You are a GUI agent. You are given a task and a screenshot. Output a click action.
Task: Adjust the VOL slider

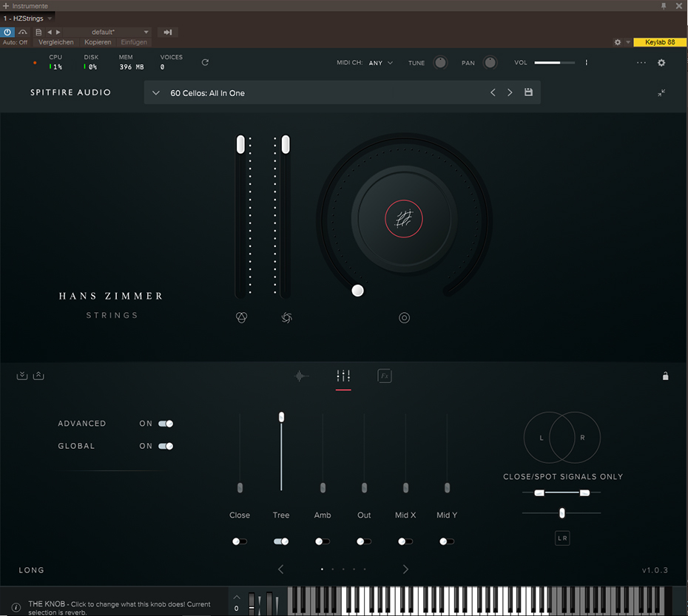555,63
